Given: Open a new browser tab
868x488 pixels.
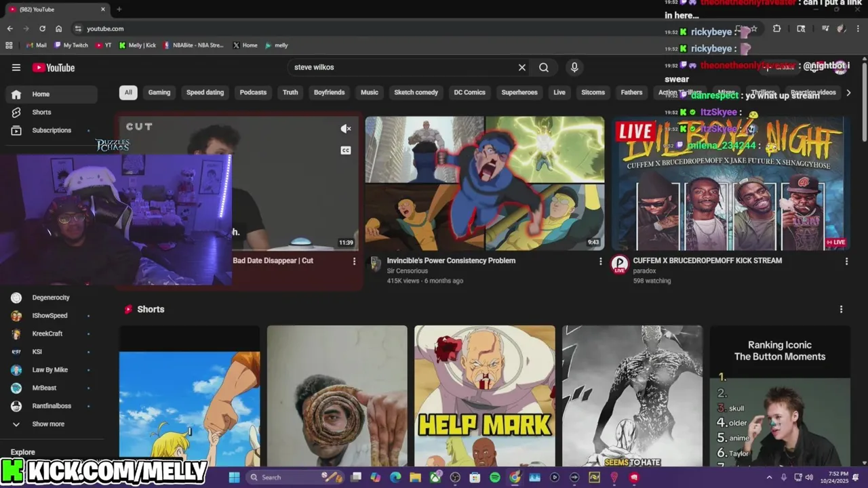Looking at the screenshot, I should [119, 9].
